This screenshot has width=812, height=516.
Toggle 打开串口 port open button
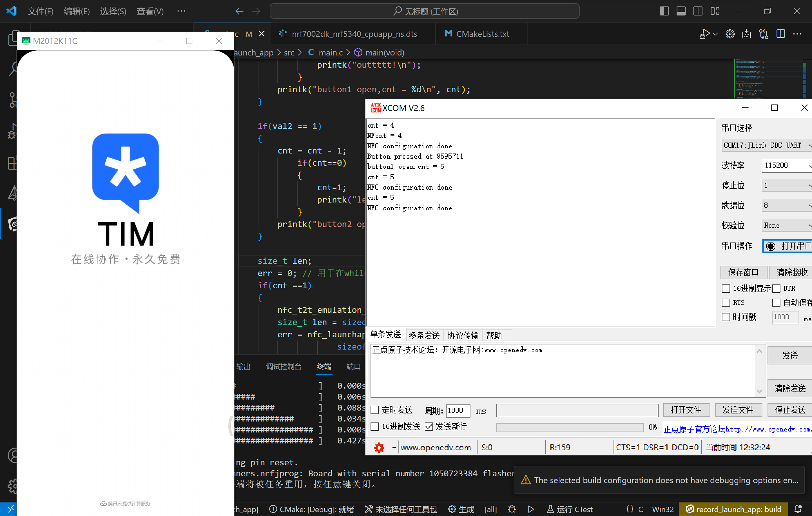pos(788,246)
